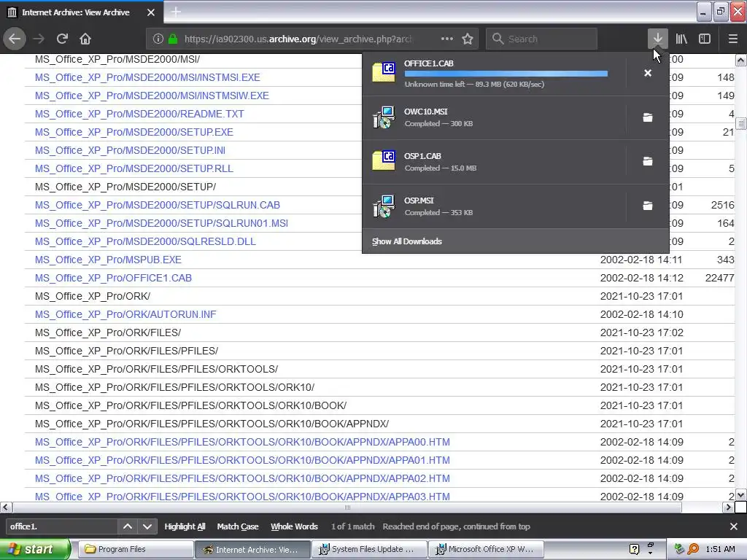Open the Library toolbar icon
This screenshot has width=747, height=560.
681,39
